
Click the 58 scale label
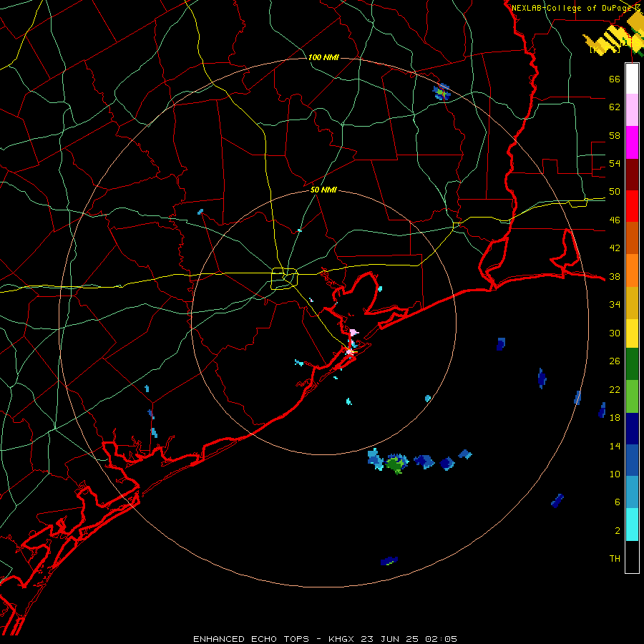(x=615, y=135)
